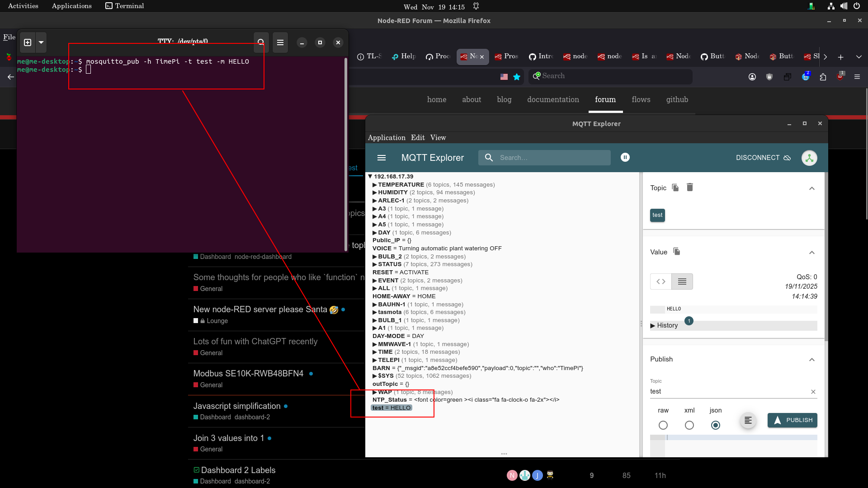Click the MQTT Explorer search field
Viewport: 868px width, 488px height.
coord(552,158)
